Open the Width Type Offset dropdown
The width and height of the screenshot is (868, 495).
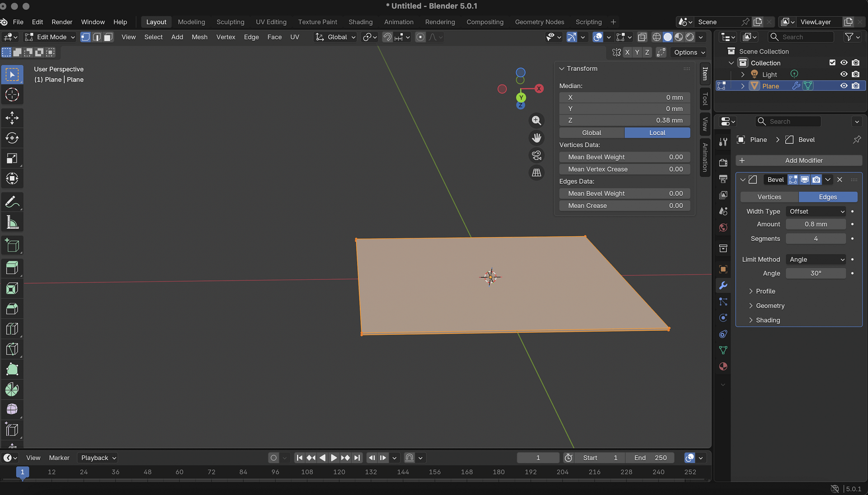pos(816,211)
